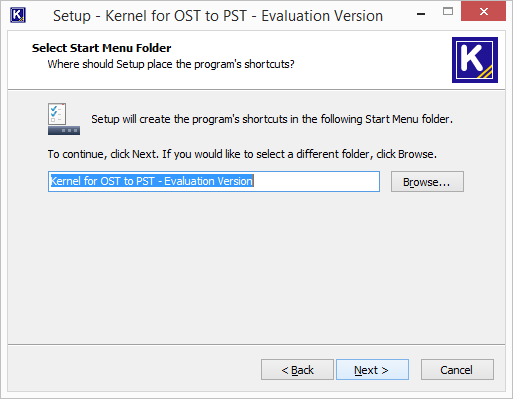Click the 'Setup will create the program's shortcuts' text
The image size is (513, 399).
[x=272, y=119]
